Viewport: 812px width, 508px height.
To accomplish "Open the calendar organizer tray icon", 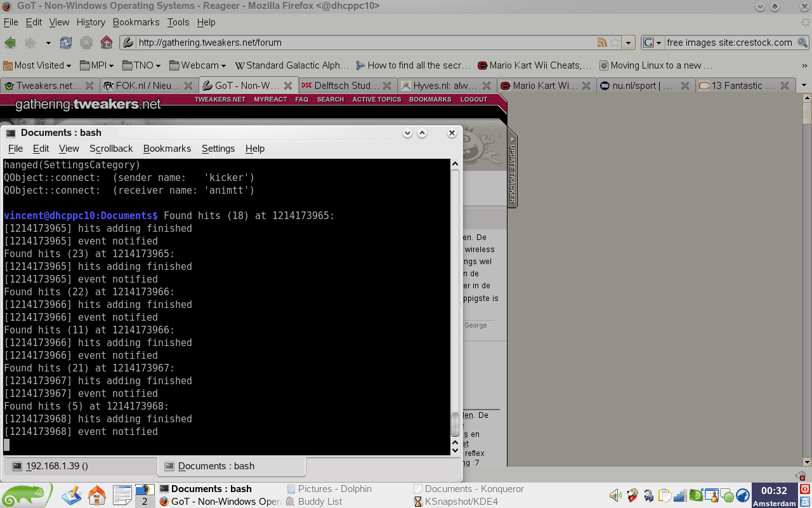I will coord(712,495).
